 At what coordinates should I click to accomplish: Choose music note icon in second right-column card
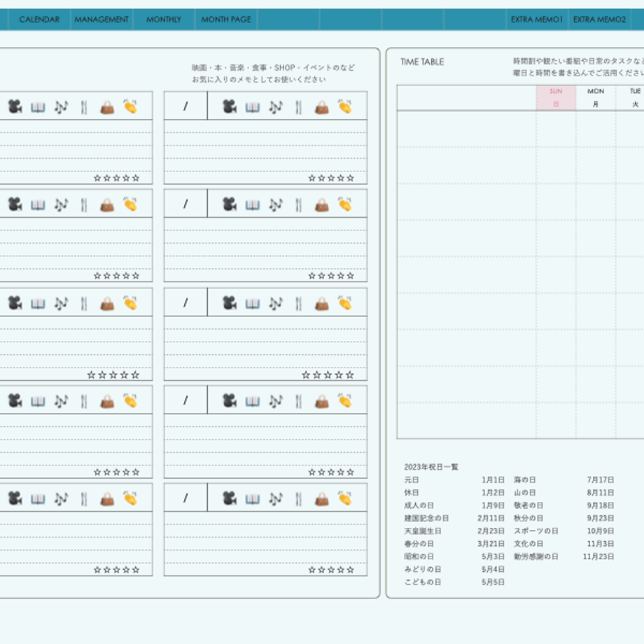pos(276,204)
